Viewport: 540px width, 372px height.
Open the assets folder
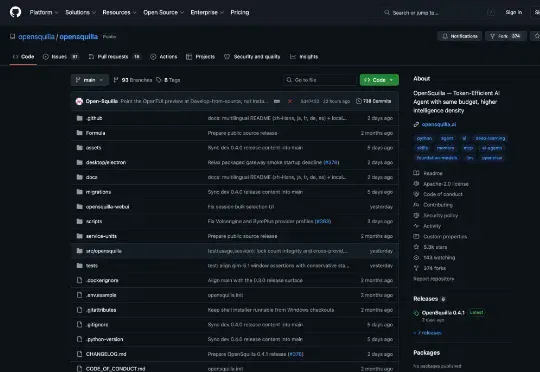[93, 148]
